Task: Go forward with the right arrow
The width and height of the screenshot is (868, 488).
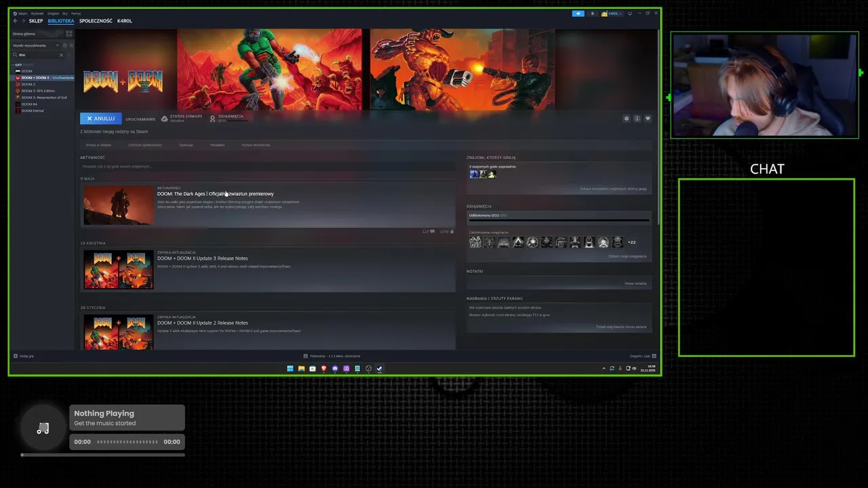Action: [x=23, y=21]
